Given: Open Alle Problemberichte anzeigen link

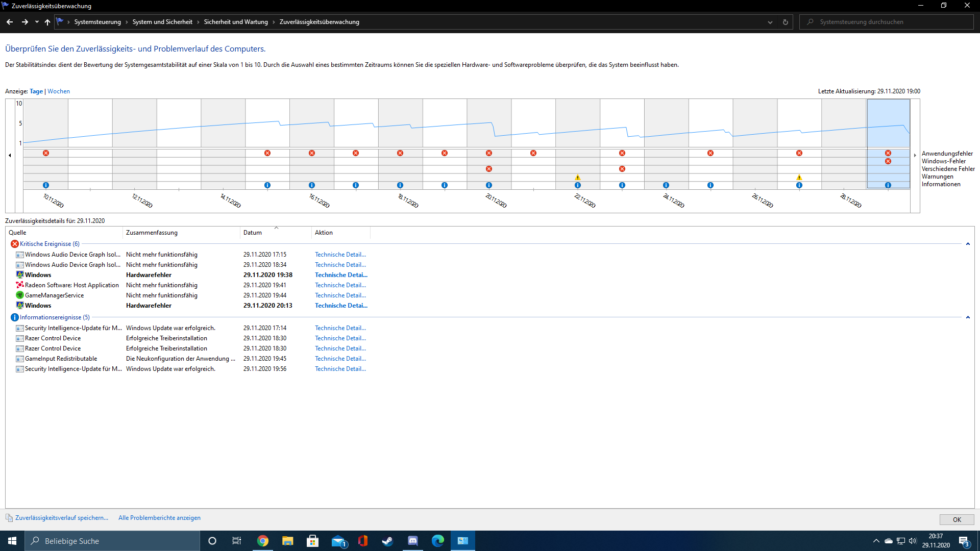Looking at the screenshot, I should (x=159, y=518).
